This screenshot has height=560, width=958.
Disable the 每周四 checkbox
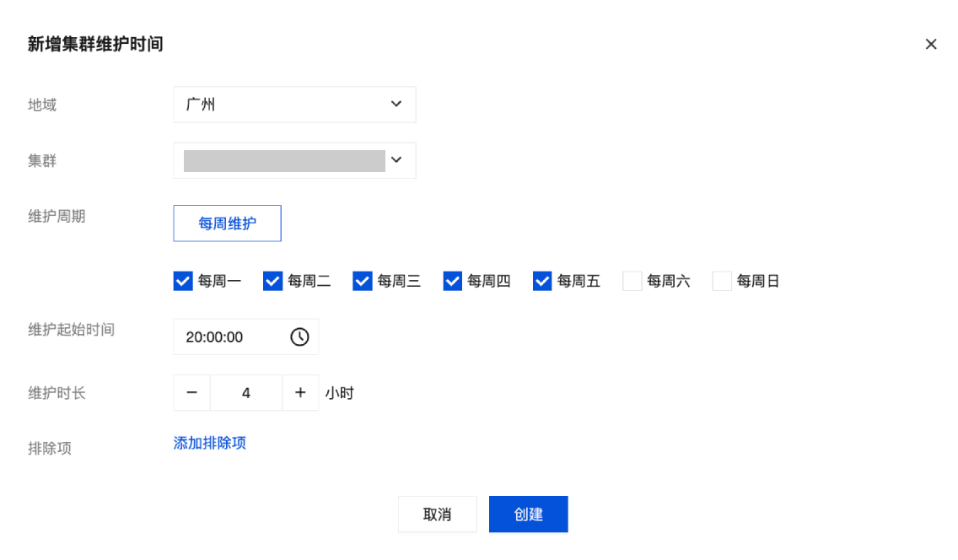(453, 281)
